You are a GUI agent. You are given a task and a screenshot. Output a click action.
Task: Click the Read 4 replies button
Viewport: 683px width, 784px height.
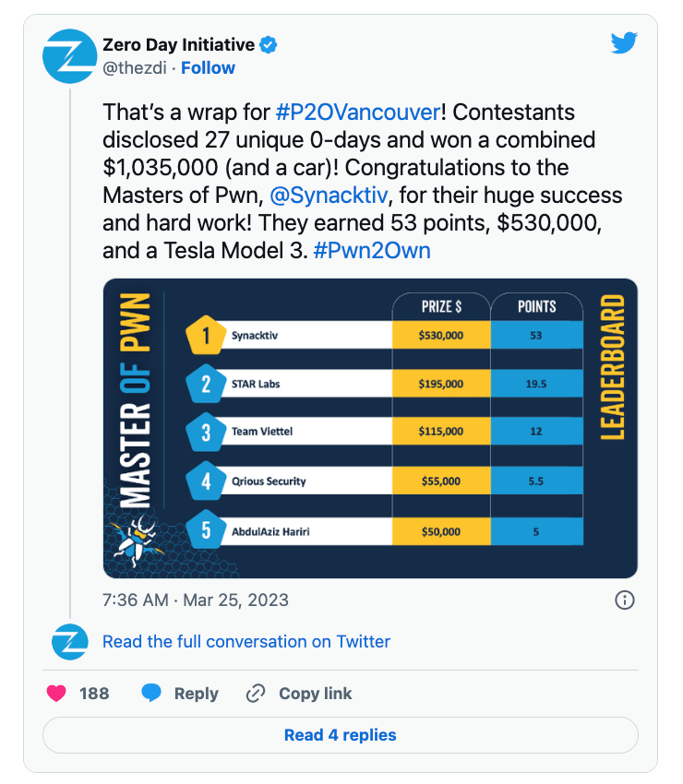pos(341,735)
